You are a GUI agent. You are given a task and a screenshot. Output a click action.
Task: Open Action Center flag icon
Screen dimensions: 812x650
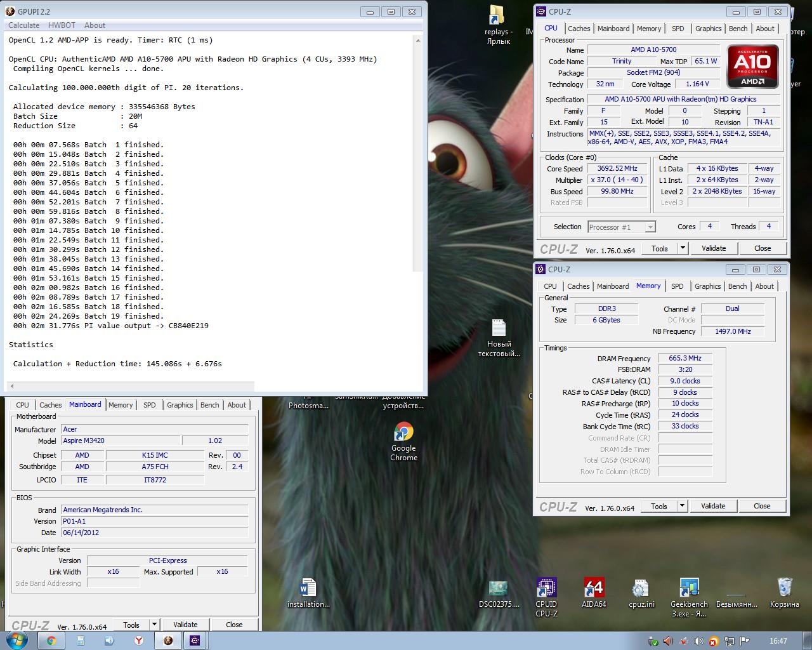[745, 641]
